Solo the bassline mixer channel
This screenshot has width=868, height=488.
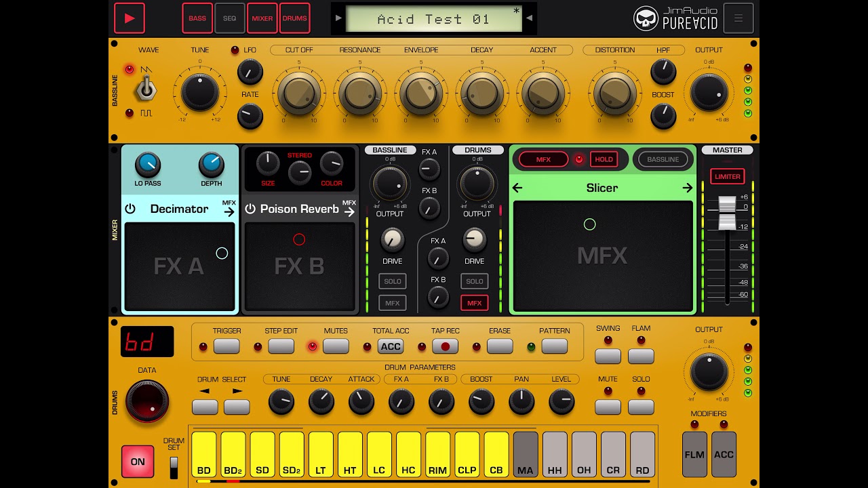(x=393, y=281)
